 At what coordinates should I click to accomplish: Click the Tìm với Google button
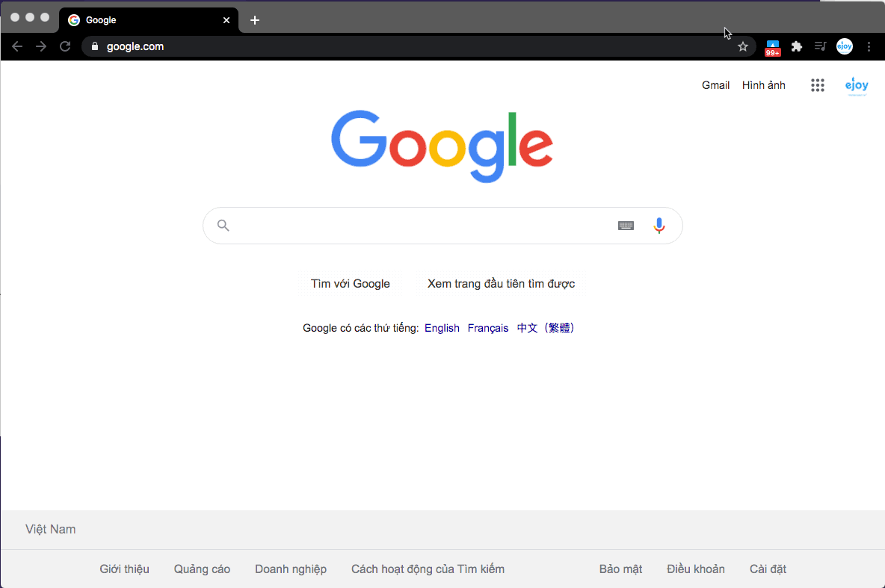coord(350,283)
